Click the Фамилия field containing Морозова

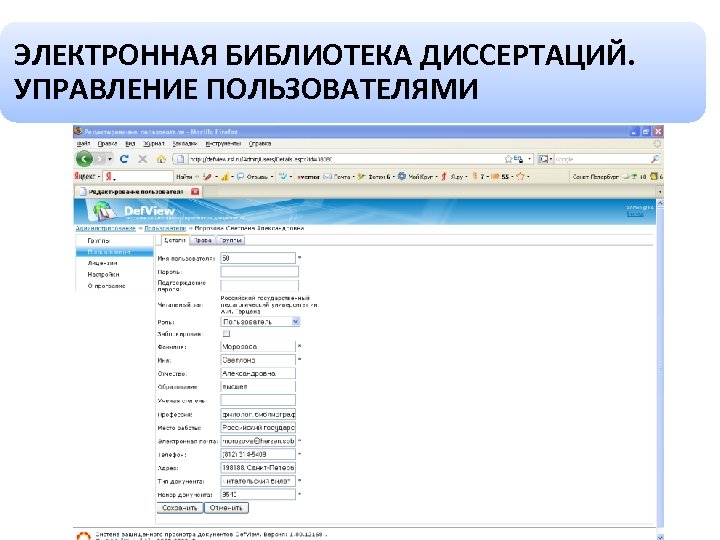click(x=258, y=346)
